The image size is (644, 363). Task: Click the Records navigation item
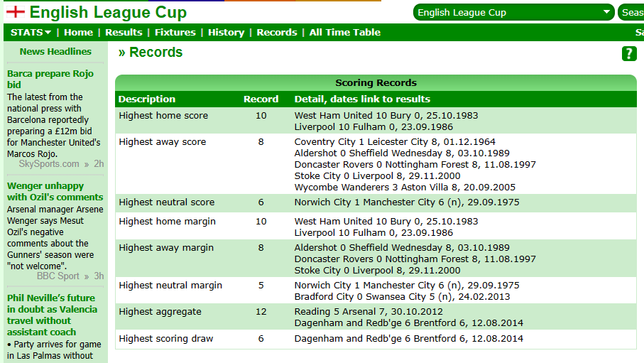pyautogui.click(x=277, y=32)
